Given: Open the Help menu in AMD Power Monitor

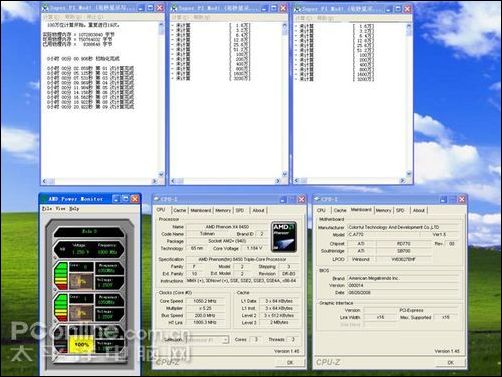Looking at the screenshot, I should (x=74, y=209).
